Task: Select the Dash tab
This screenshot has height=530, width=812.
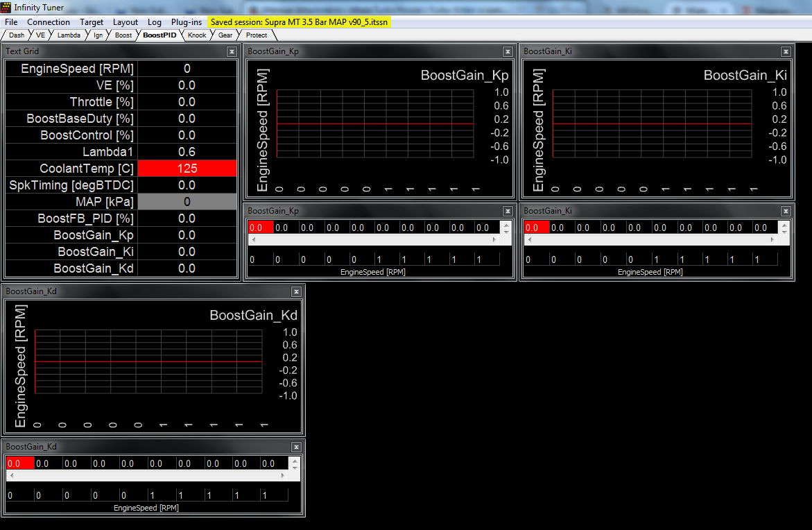Action: tap(17, 35)
